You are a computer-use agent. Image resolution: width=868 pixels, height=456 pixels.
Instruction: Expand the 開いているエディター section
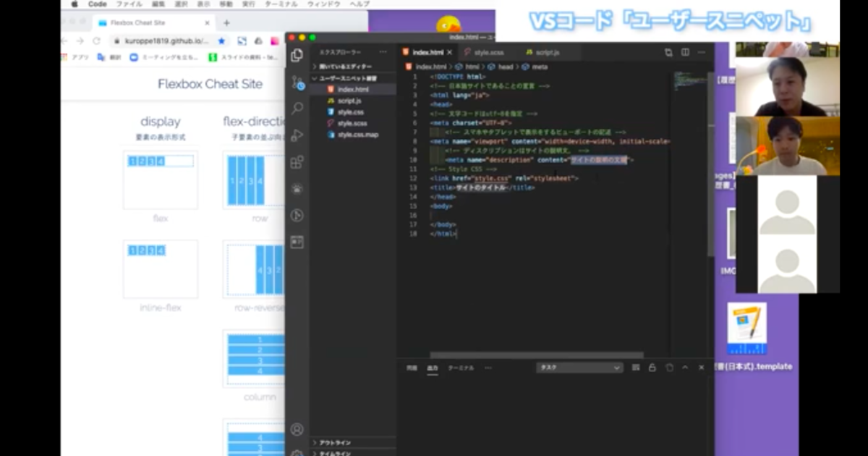[354, 67]
